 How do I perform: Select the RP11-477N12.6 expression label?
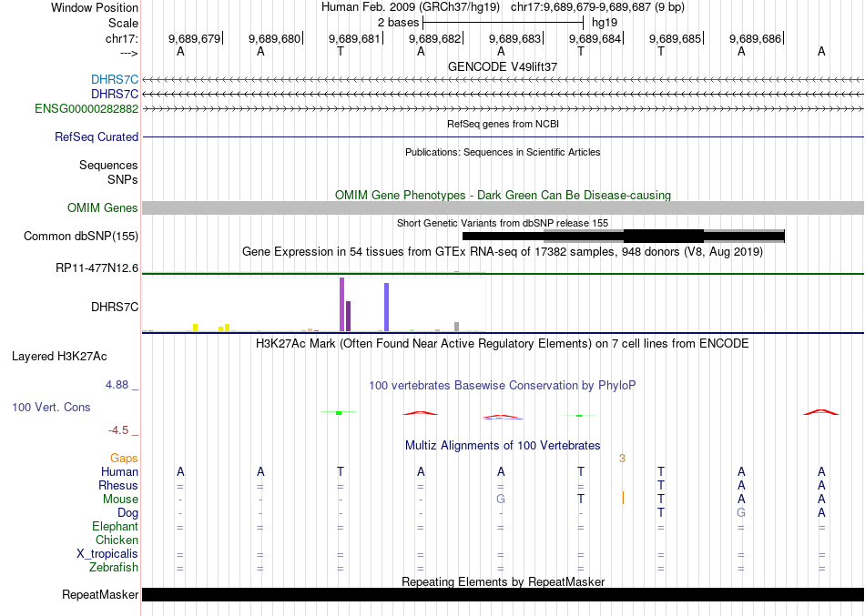97,268
